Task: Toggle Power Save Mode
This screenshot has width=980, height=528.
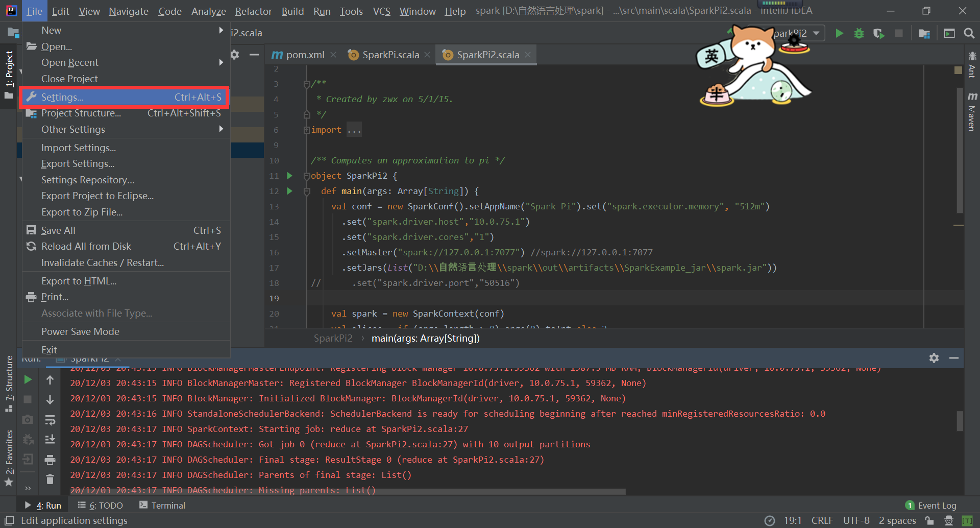Action: tap(126, 331)
